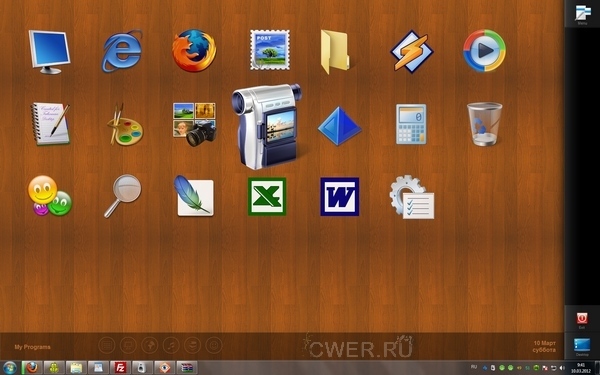Select the list category circle

pyautogui.click(x=107, y=345)
